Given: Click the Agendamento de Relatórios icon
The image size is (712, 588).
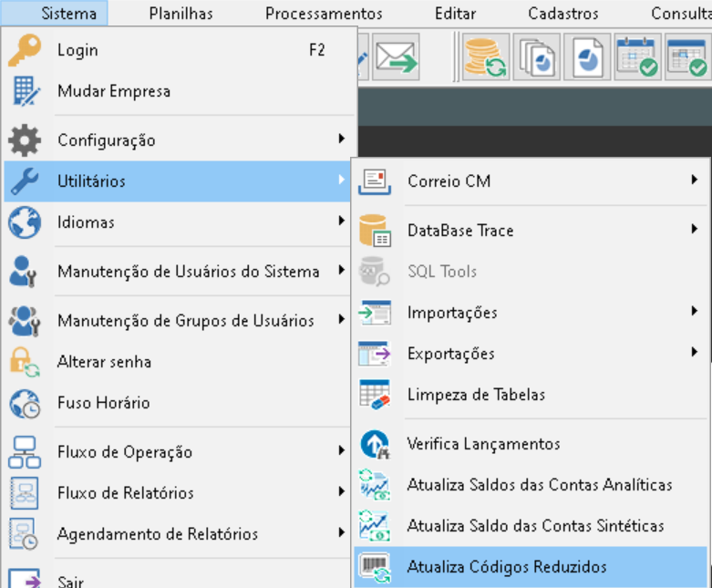Looking at the screenshot, I should tap(24, 534).
